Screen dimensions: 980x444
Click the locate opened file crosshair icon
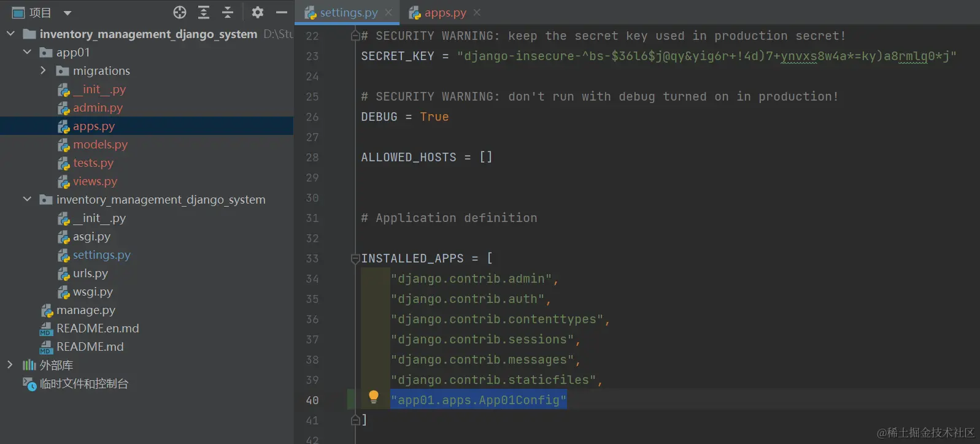[180, 12]
